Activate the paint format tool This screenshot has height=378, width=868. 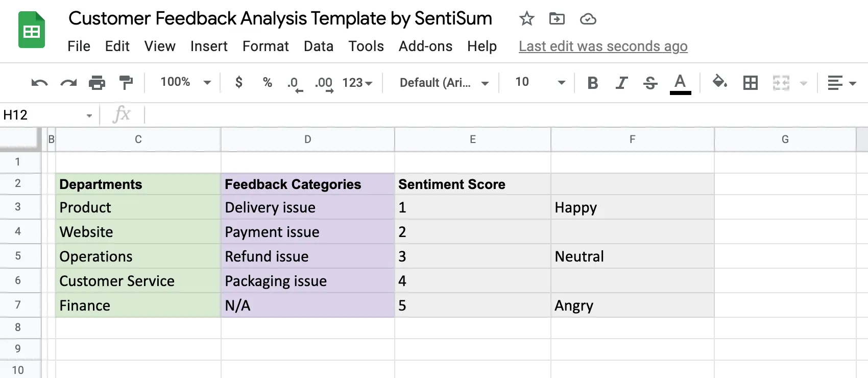tap(126, 83)
